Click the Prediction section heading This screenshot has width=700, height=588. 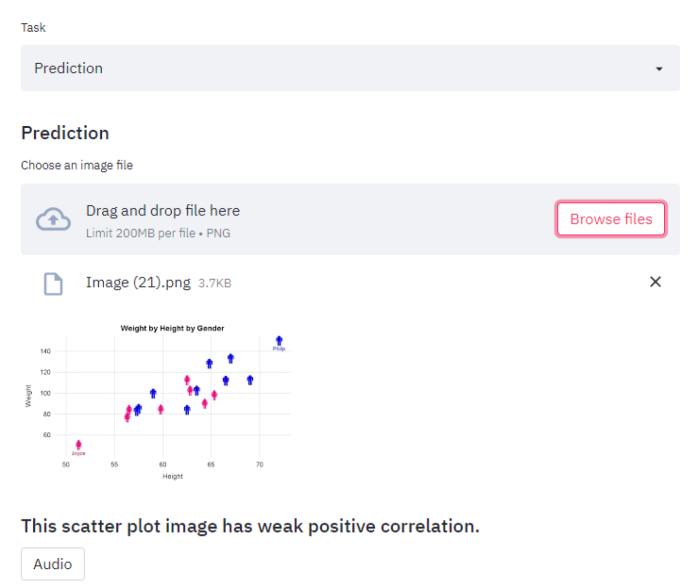point(65,133)
